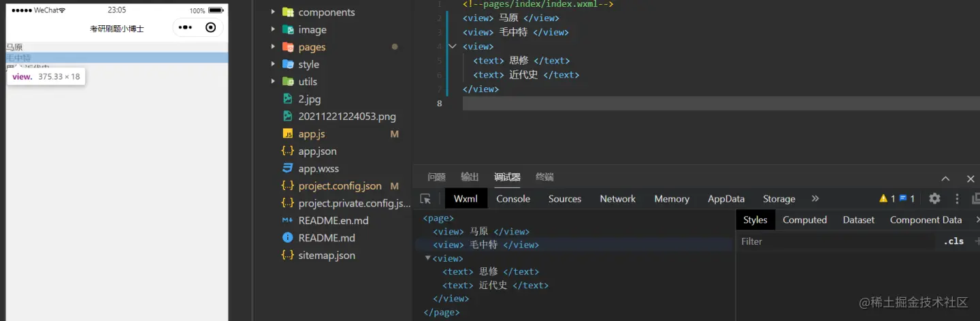
Task: Click the info icon beside README.md
Action: point(288,238)
